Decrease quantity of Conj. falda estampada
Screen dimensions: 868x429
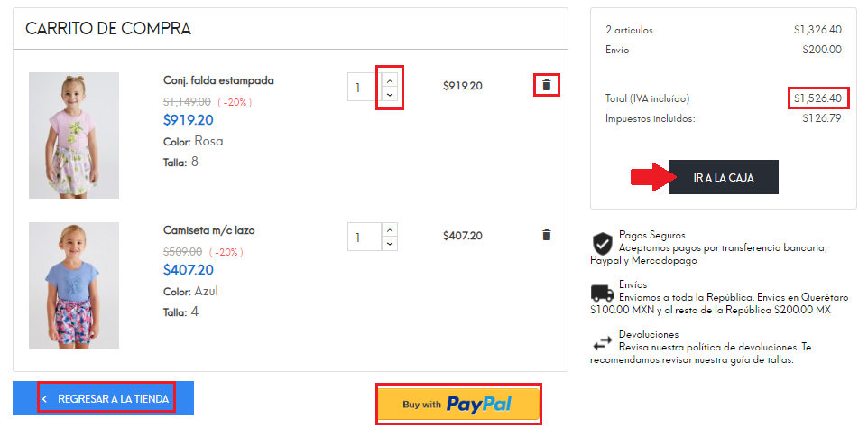coord(390,95)
